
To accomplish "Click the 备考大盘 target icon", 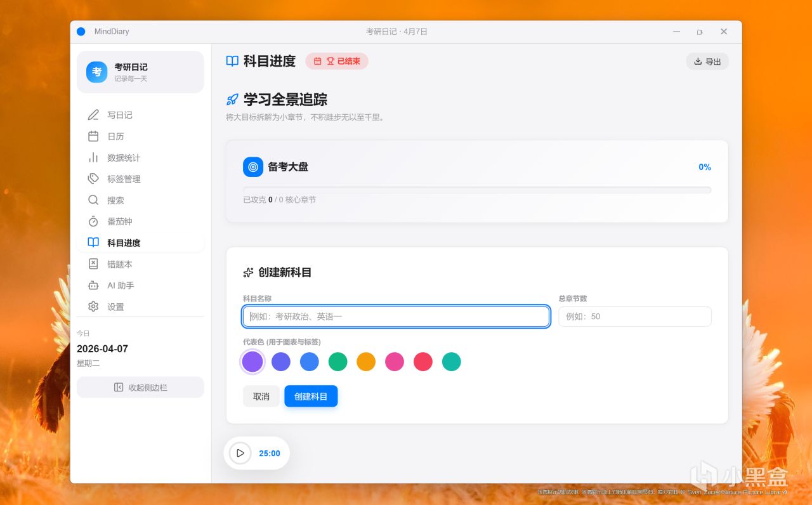I will coord(253,167).
